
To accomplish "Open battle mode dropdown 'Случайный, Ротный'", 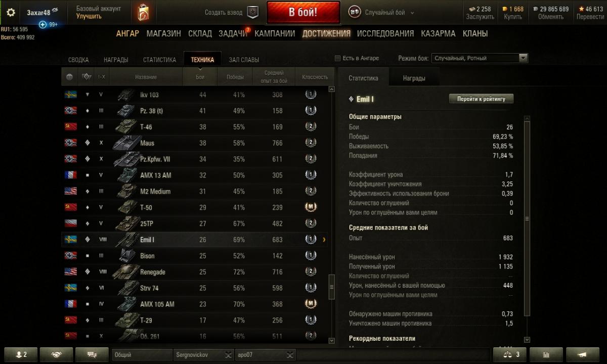I will [480, 58].
